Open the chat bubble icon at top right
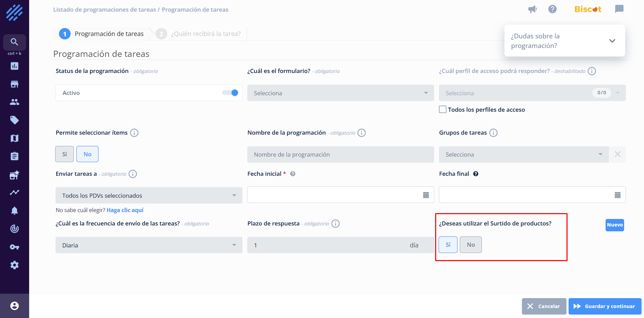Image resolution: width=644 pixels, height=318 pixels. pyautogui.click(x=619, y=9)
